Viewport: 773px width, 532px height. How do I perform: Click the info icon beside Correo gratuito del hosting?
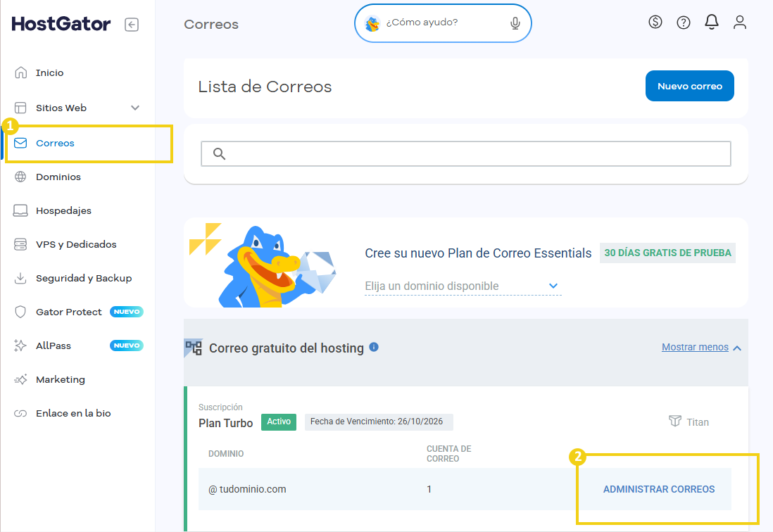point(374,347)
